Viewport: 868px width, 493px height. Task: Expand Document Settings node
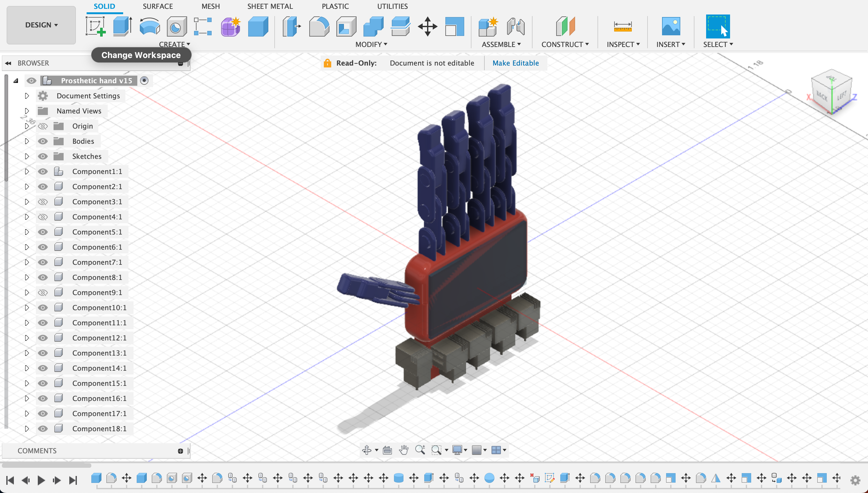pyautogui.click(x=27, y=96)
